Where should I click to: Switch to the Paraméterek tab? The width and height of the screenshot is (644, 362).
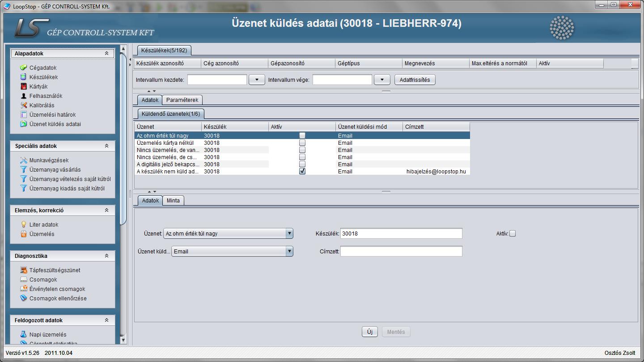[x=182, y=100]
